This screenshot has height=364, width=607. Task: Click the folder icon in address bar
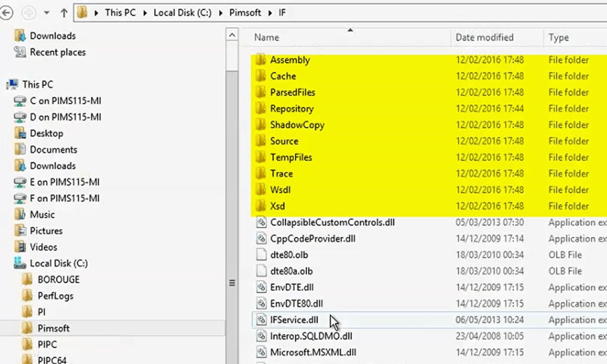click(x=82, y=13)
